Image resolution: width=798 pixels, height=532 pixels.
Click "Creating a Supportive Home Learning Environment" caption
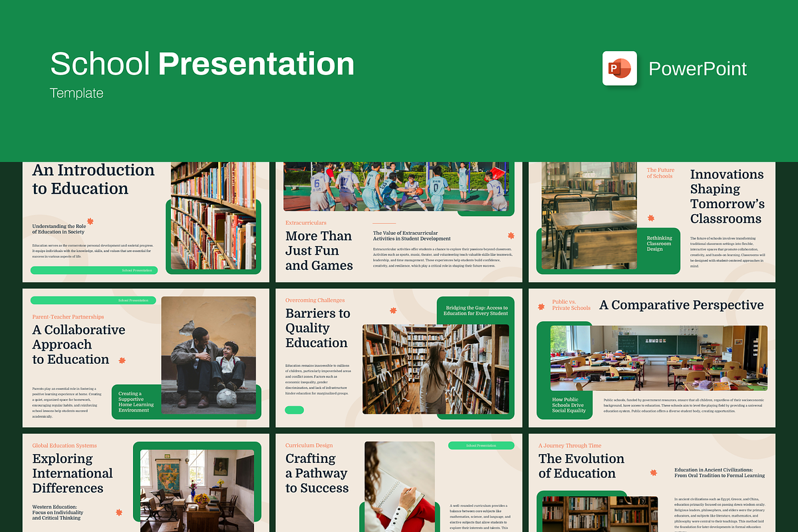[x=136, y=402]
